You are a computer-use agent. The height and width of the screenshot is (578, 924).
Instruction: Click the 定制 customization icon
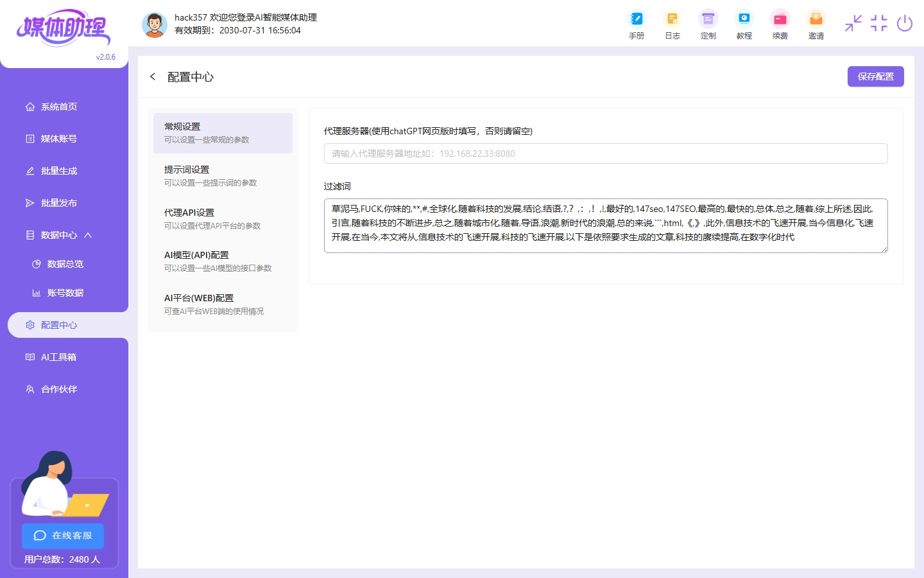point(708,24)
